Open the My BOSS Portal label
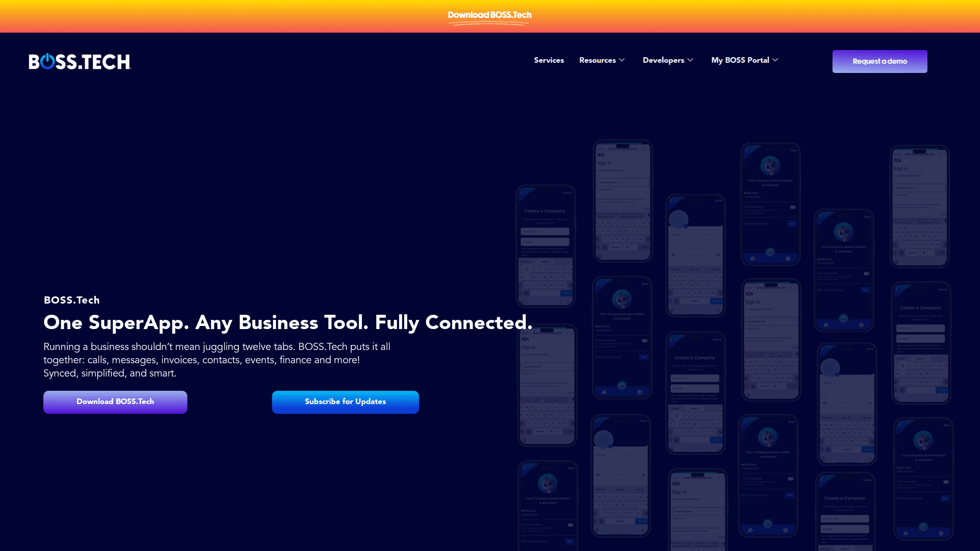The height and width of the screenshot is (551, 980). coord(740,60)
